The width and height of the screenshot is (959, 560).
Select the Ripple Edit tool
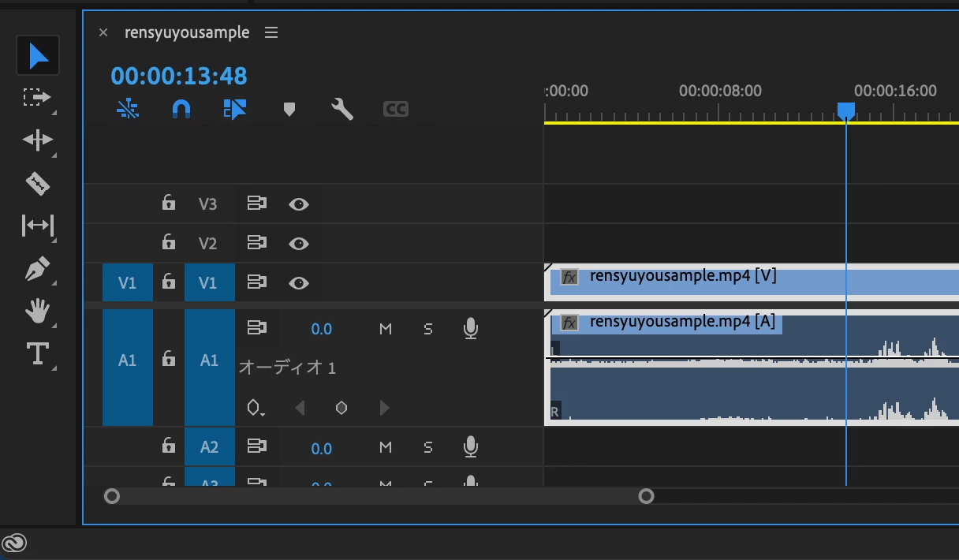click(x=37, y=140)
